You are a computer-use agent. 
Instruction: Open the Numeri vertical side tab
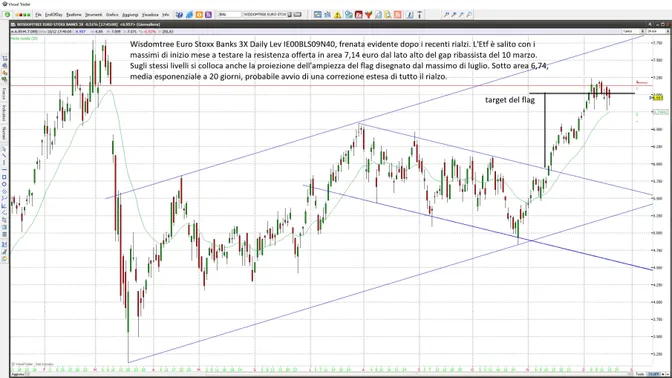click(x=4, y=133)
